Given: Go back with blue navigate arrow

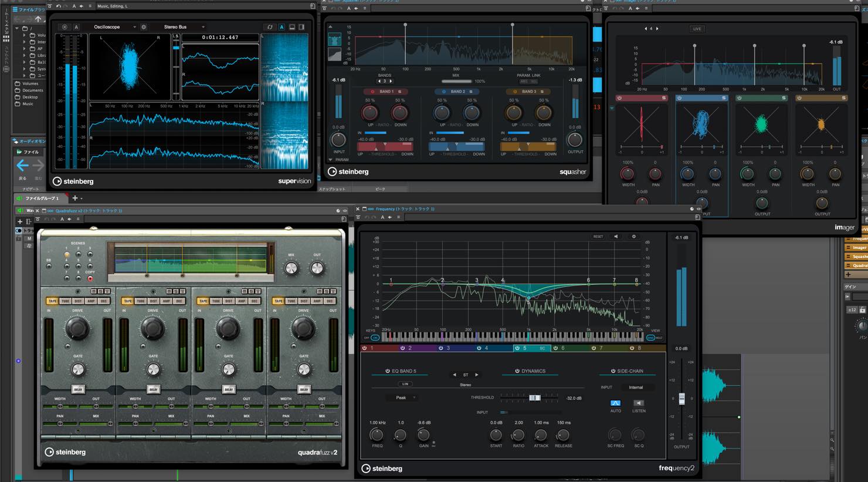Looking at the screenshot, I should pyautogui.click(x=22, y=166).
